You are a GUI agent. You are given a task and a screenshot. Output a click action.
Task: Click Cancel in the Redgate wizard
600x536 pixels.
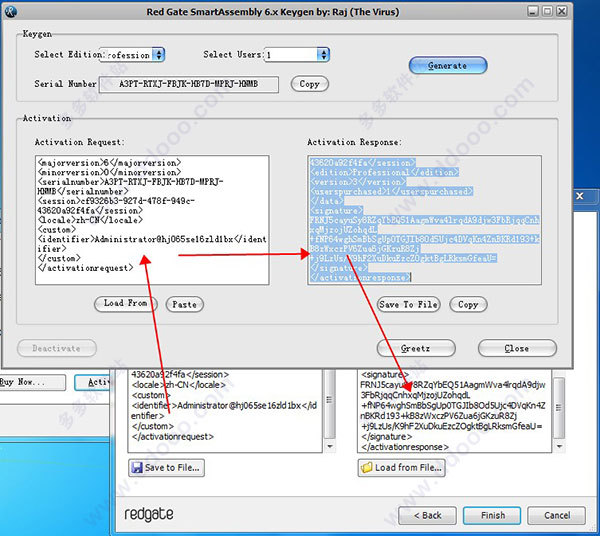point(556,515)
